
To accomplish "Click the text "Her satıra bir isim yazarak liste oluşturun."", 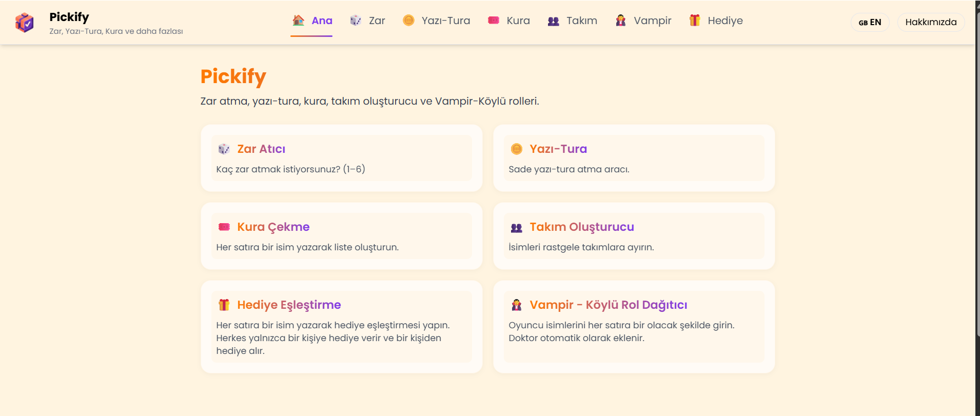I will click(x=307, y=247).
